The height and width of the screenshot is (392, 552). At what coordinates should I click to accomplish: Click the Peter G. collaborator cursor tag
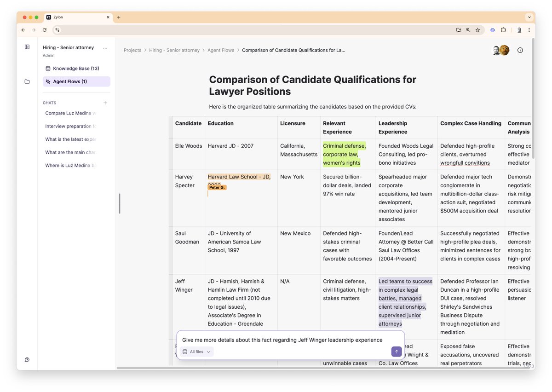click(x=217, y=187)
